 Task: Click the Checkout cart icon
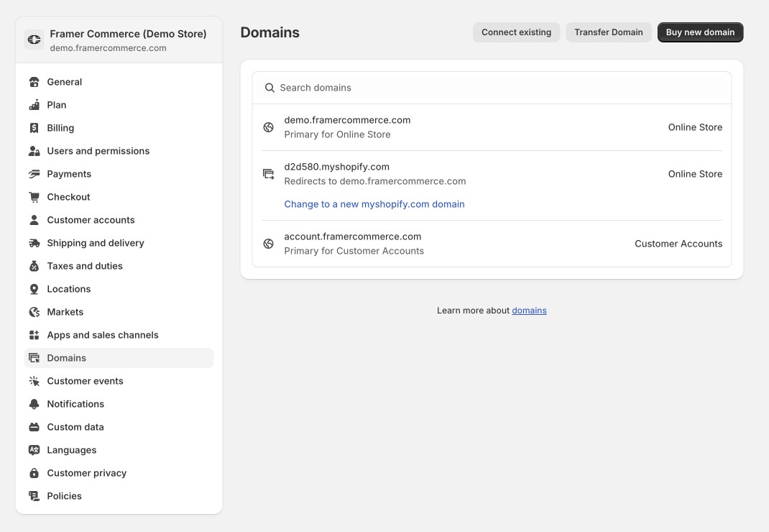click(x=34, y=197)
